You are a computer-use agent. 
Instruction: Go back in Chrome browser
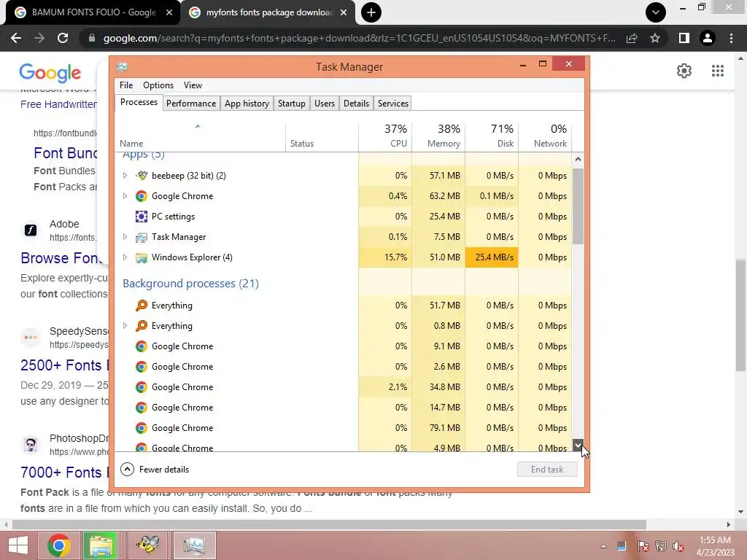tap(16, 38)
